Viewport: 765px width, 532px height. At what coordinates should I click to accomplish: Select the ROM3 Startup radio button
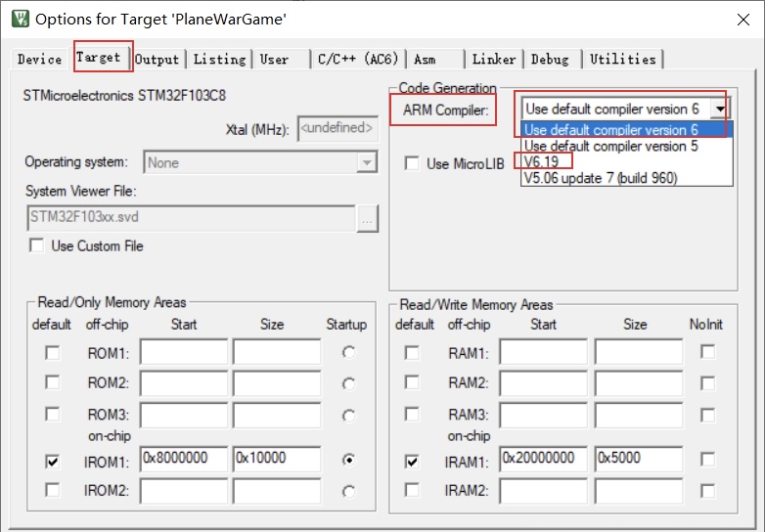pos(348,416)
